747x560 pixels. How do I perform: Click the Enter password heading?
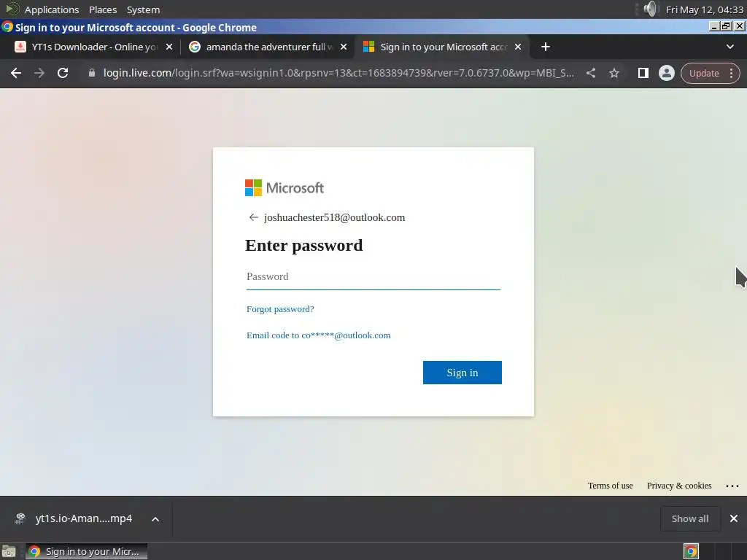coord(304,245)
